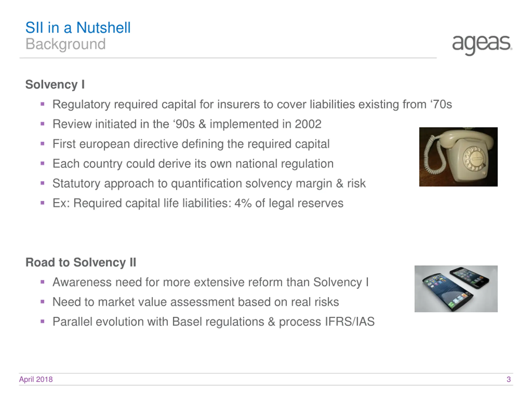The image size is (532, 399).
Task: Select the rotary telephone image
Action: [x=458, y=157]
